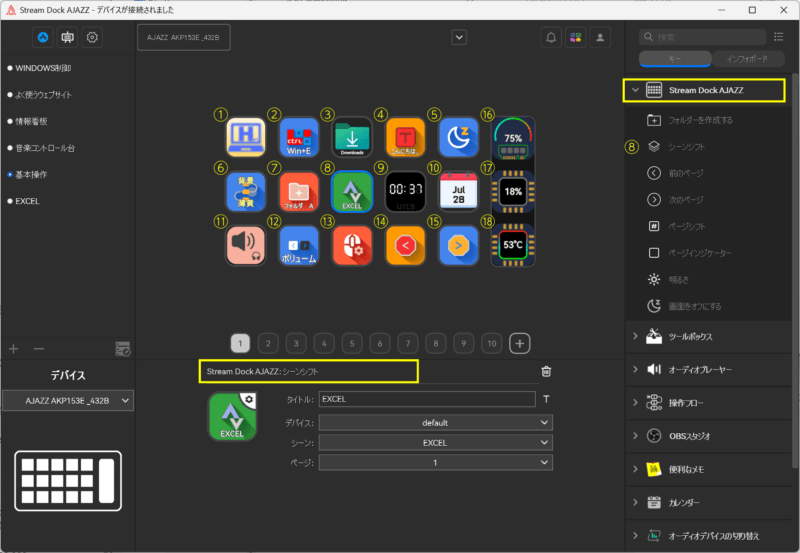Open the ページ dropdown showing 1
This screenshot has width=800, height=553.
tap(435, 463)
